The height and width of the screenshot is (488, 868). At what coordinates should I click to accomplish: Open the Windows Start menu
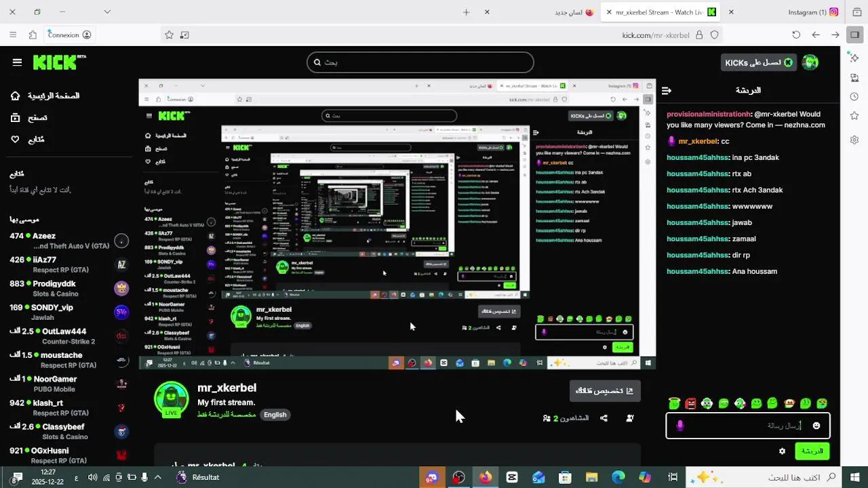[x=854, y=477]
